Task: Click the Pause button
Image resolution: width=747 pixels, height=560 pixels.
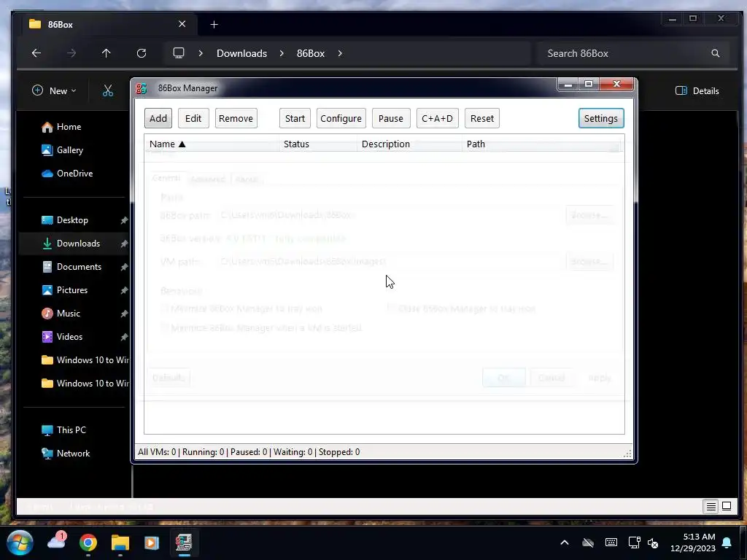Action: tap(391, 118)
